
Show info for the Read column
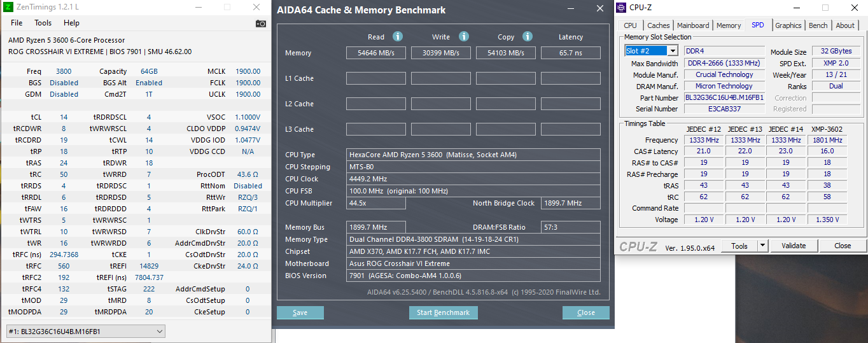click(x=398, y=37)
